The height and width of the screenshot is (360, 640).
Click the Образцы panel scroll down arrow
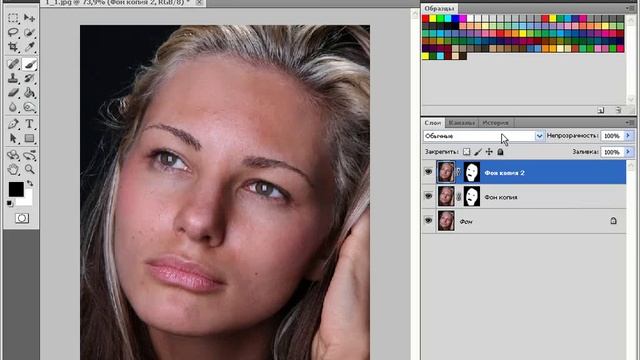tap(631, 99)
